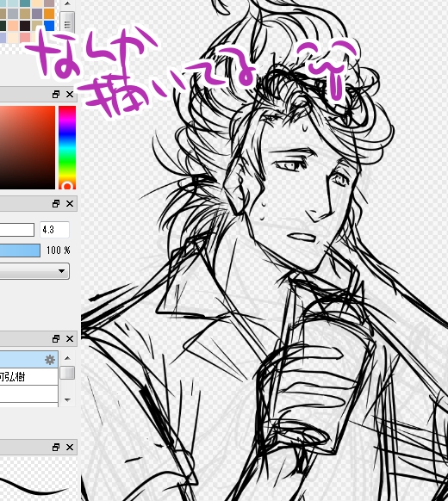This screenshot has width=448, height=501.
Task: Choose the teal palette swatch
Action: point(25,3)
